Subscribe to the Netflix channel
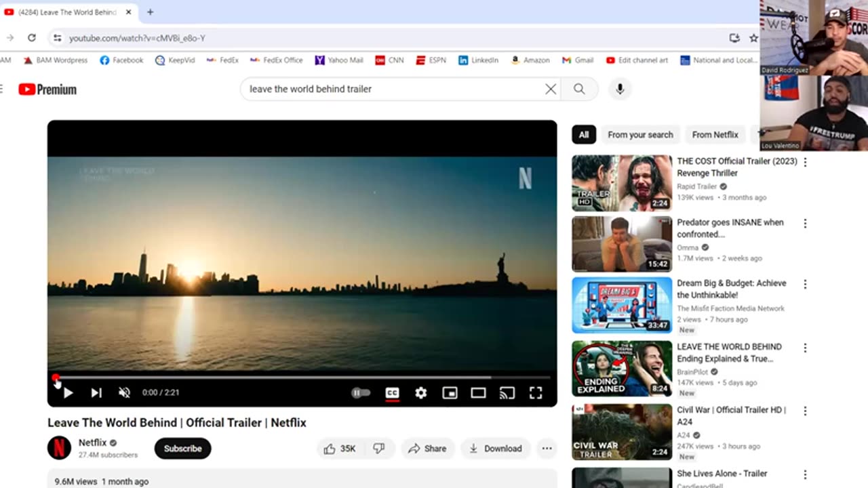 tap(182, 449)
